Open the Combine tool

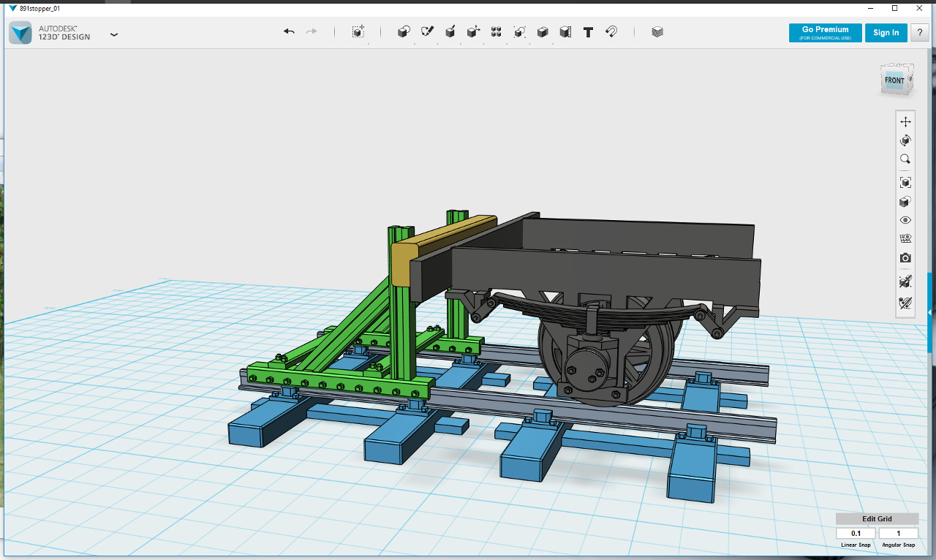click(x=543, y=32)
